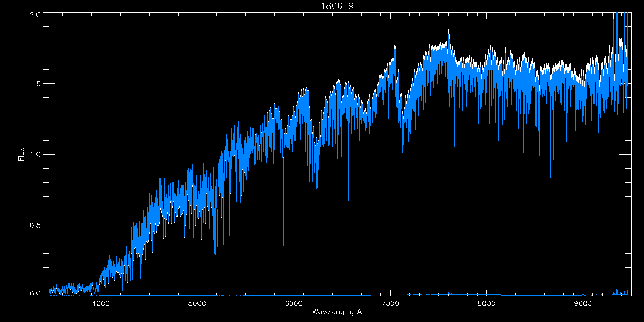Select the 0.5 flux tick label
The height and width of the screenshot is (322, 644).
[x=34, y=224]
